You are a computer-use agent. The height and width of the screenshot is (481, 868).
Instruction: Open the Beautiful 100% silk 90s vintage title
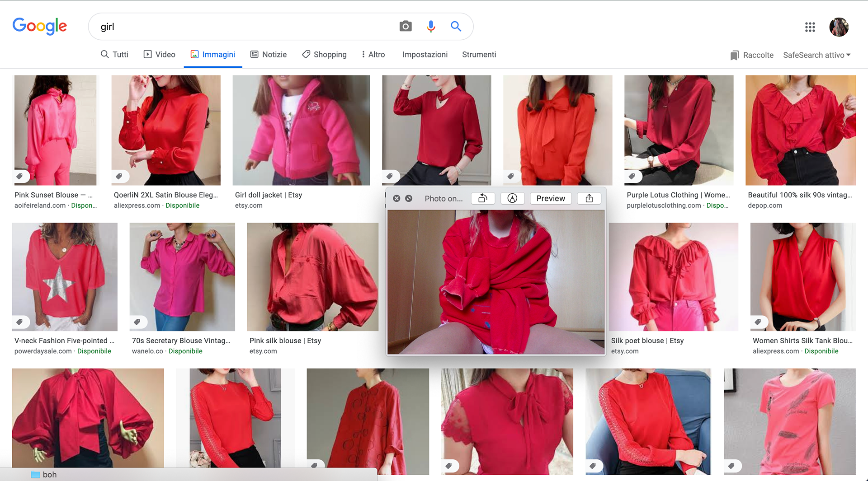[800, 195]
